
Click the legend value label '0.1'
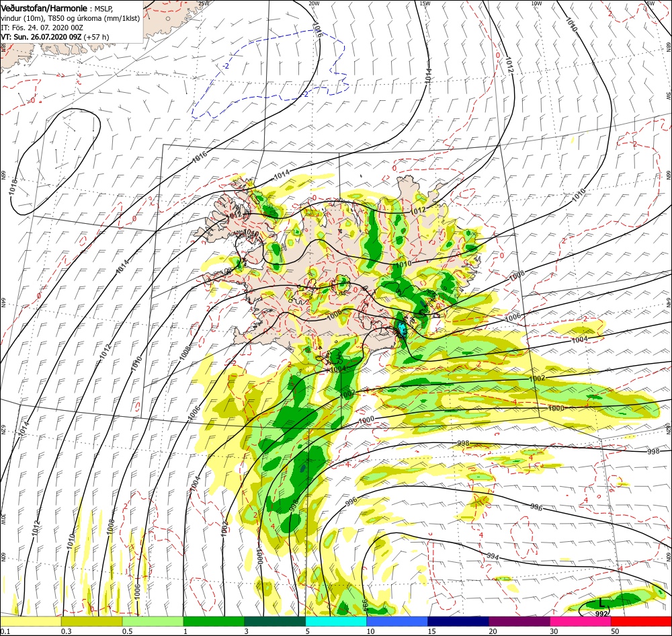[x=5, y=631]
